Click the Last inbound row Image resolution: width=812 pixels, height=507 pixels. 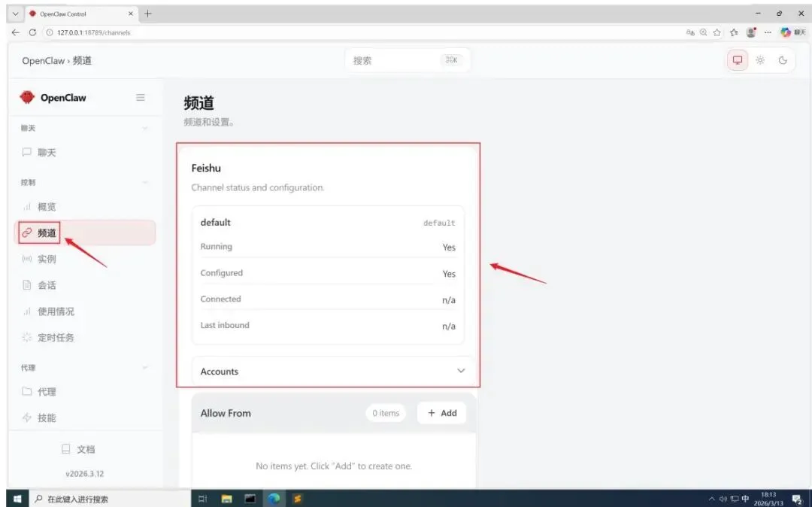coord(328,325)
